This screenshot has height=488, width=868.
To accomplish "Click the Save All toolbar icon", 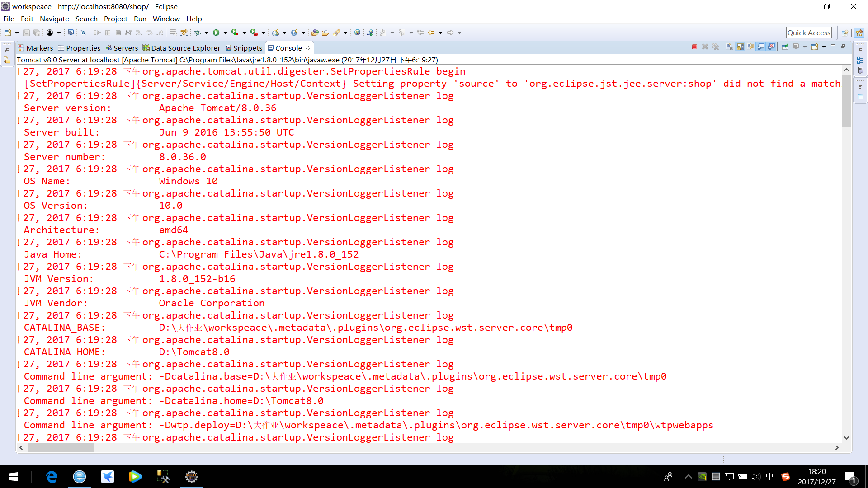I will pos(37,33).
